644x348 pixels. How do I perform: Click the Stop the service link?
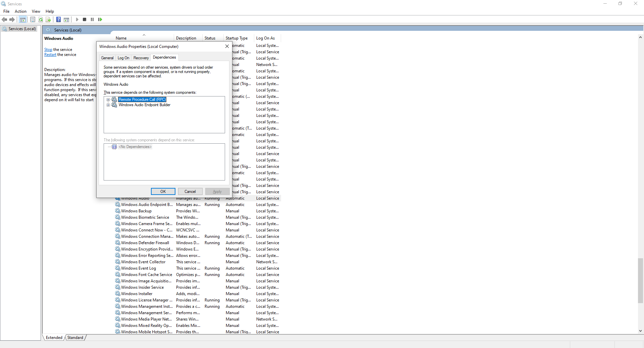click(48, 50)
